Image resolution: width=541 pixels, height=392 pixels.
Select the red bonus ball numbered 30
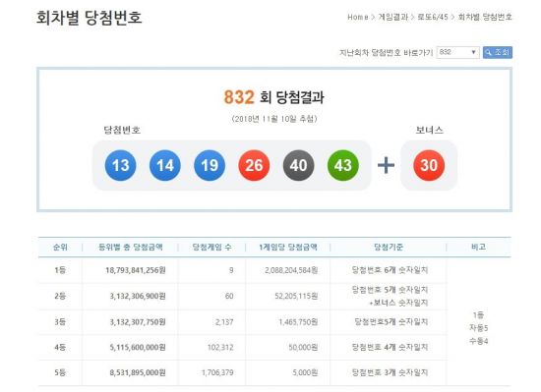429,165
